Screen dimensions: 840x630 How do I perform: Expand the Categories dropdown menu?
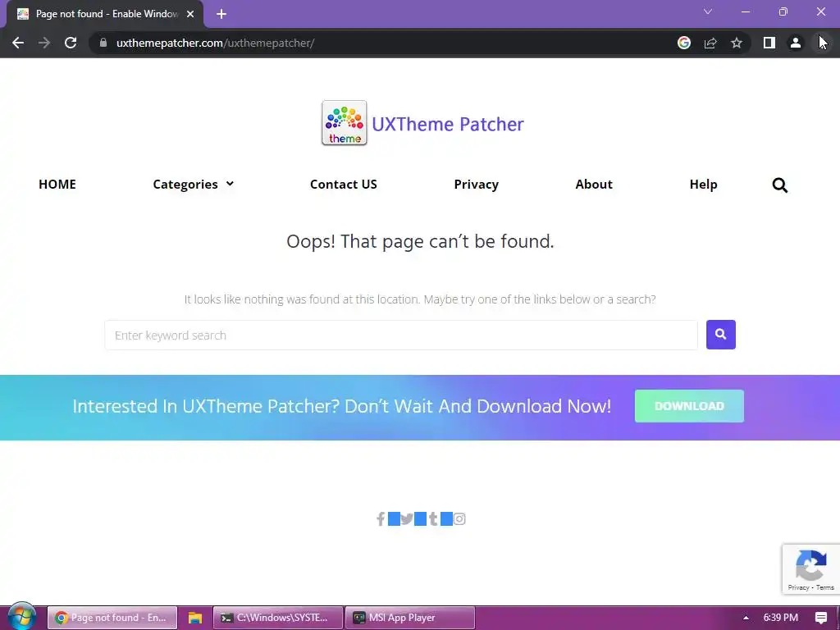point(194,185)
